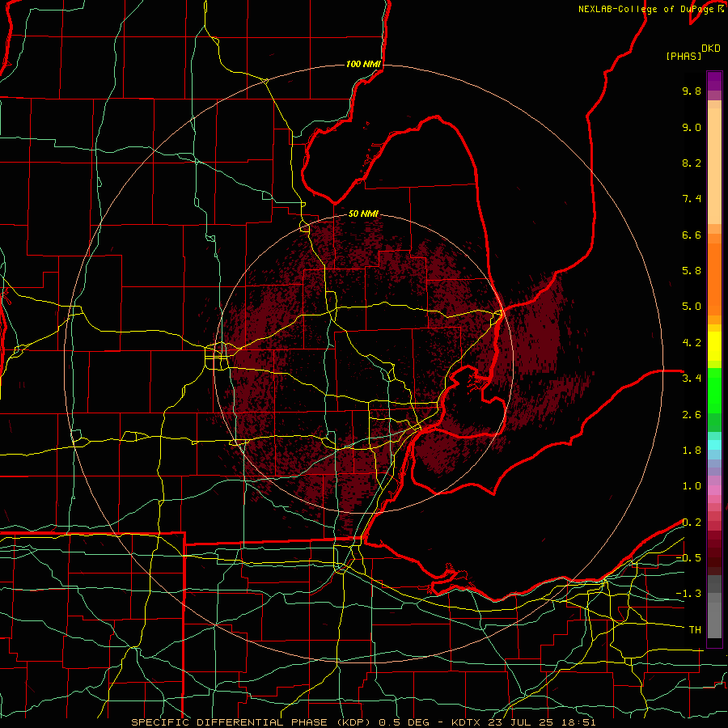The image size is (728, 728).
Task: Click the -0.5 value on the KDP scale
Action: pyautogui.click(x=688, y=558)
